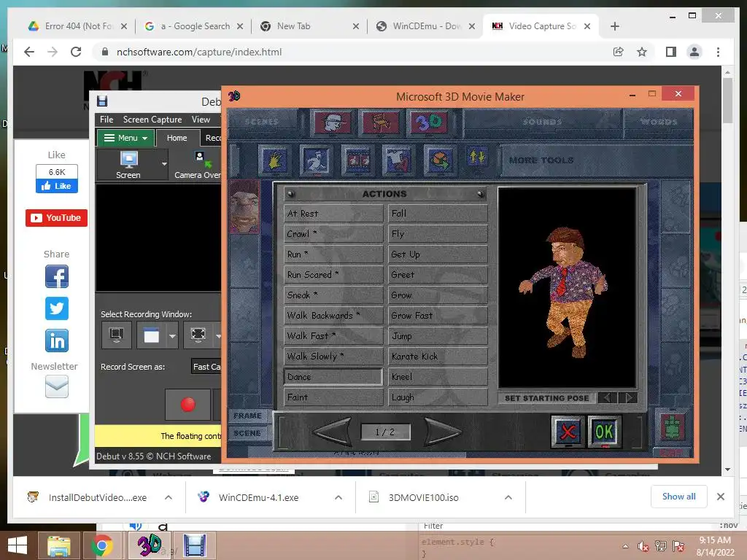Open Screen Capture menu in Debut
Screen dimensions: 747x560
pos(152,120)
